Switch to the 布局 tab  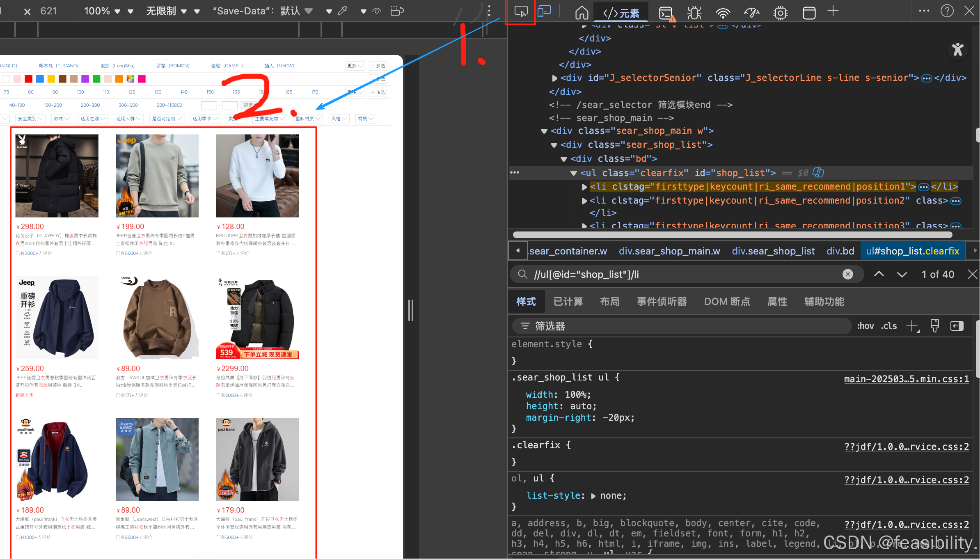[609, 302]
